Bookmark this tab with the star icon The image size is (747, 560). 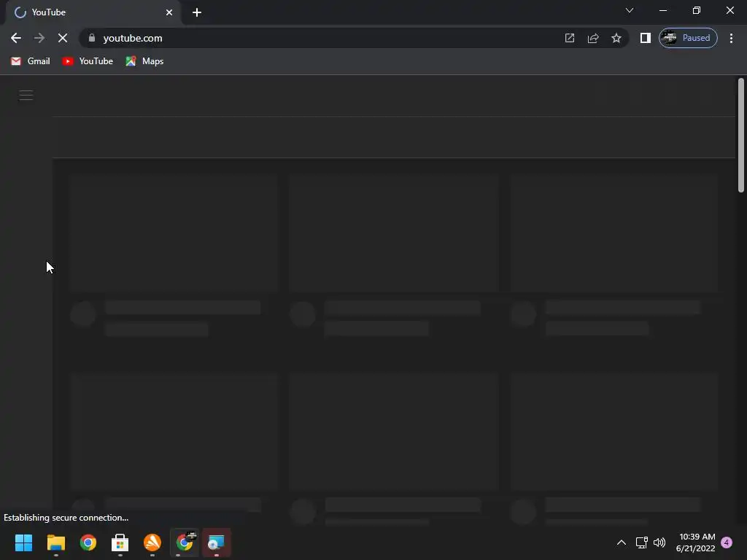[616, 38]
